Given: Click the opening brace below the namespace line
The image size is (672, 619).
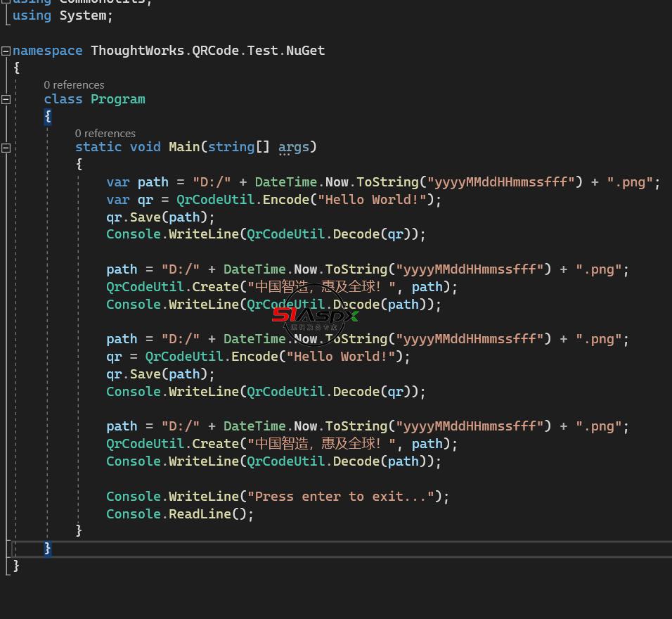Looking at the screenshot, I should [17, 68].
